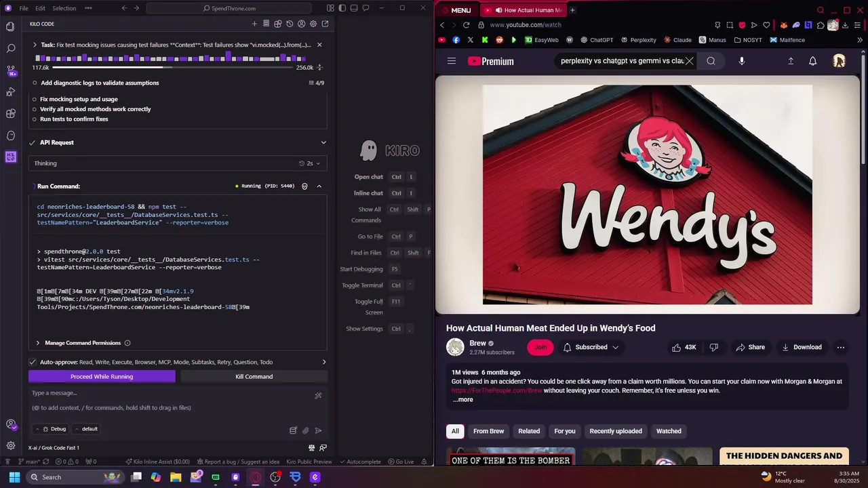Open the Debug mode dropdown
Screen dimensions: 868x488
click(x=50, y=429)
